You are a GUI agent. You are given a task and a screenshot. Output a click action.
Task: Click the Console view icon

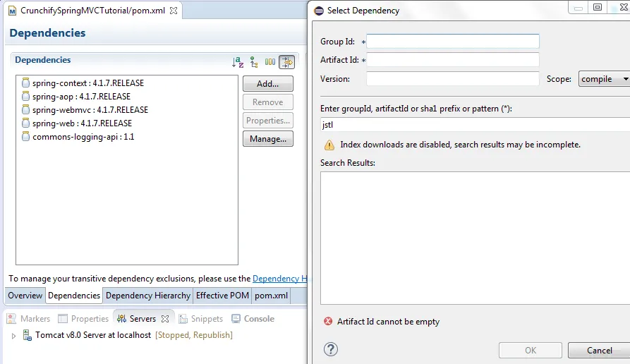tap(236, 319)
